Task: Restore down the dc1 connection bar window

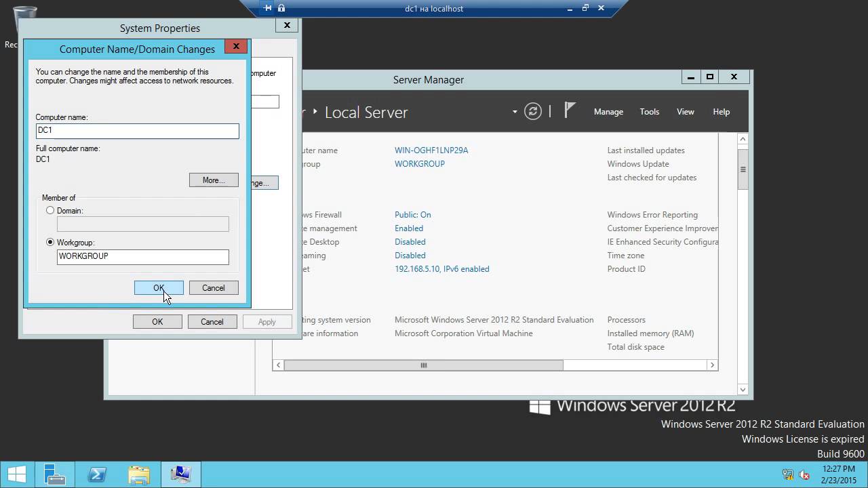Action: (585, 8)
